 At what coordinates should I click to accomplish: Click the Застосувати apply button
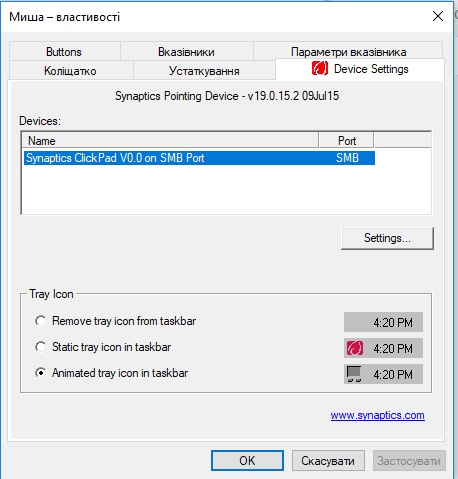409,460
